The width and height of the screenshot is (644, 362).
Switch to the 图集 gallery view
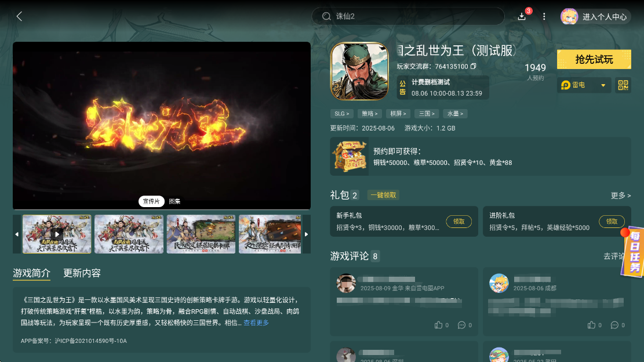coord(174,201)
